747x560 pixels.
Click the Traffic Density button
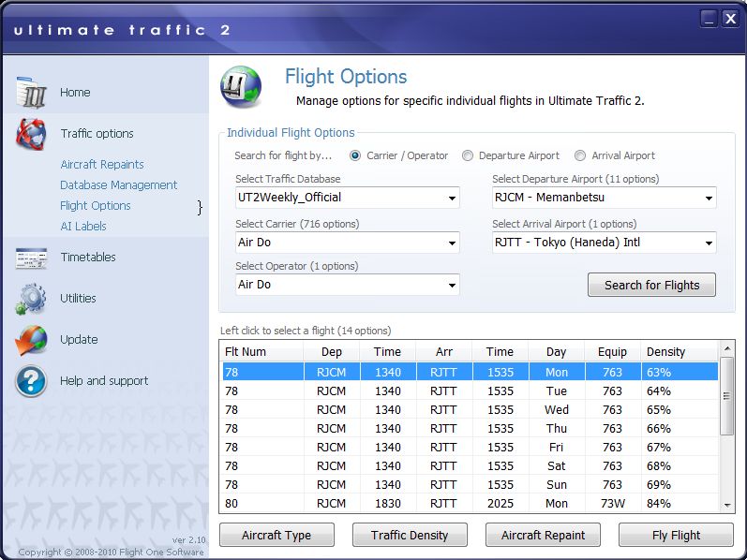(410, 535)
